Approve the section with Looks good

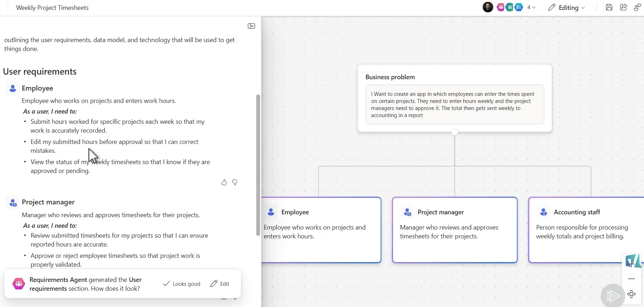[182, 284]
